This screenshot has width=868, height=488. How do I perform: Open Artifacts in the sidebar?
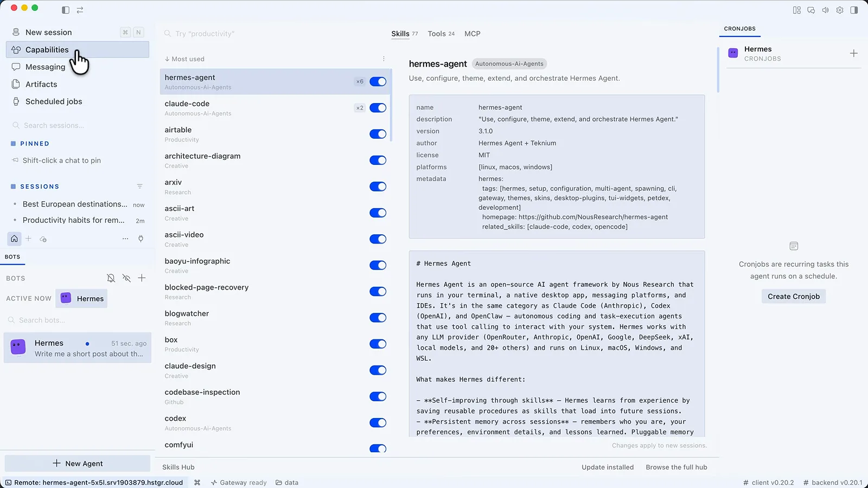click(x=77, y=84)
